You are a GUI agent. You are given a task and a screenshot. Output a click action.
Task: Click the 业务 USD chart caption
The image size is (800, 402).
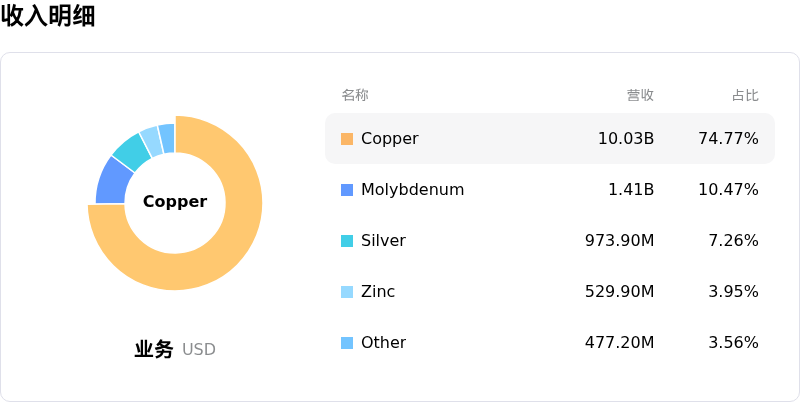pyautogui.click(x=175, y=350)
